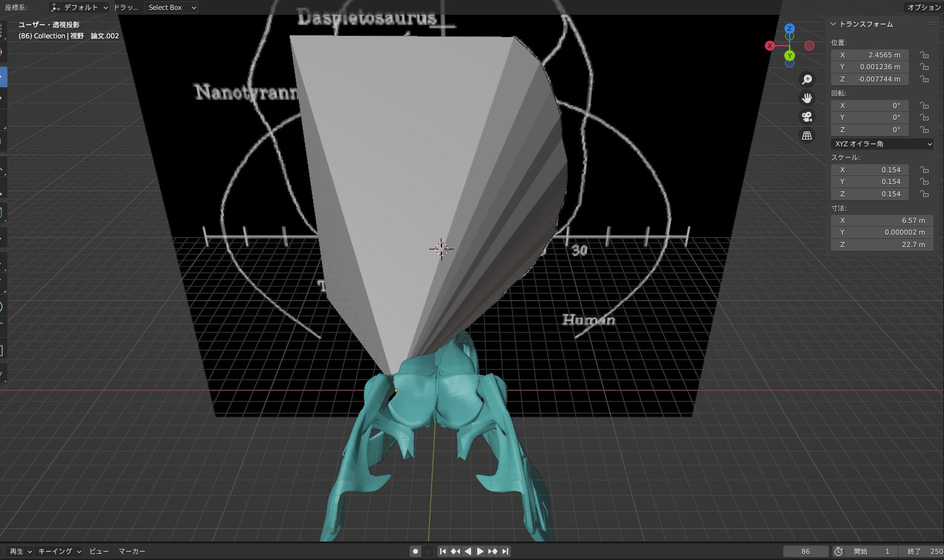Image resolution: width=944 pixels, height=560 pixels.
Task: Click the zoom view magnifier icon
Action: coord(807,79)
